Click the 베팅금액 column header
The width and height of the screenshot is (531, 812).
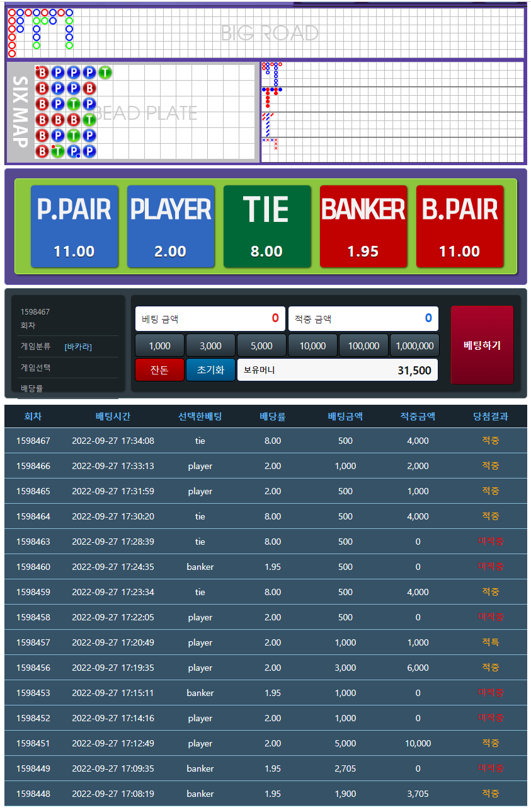pyautogui.click(x=345, y=417)
